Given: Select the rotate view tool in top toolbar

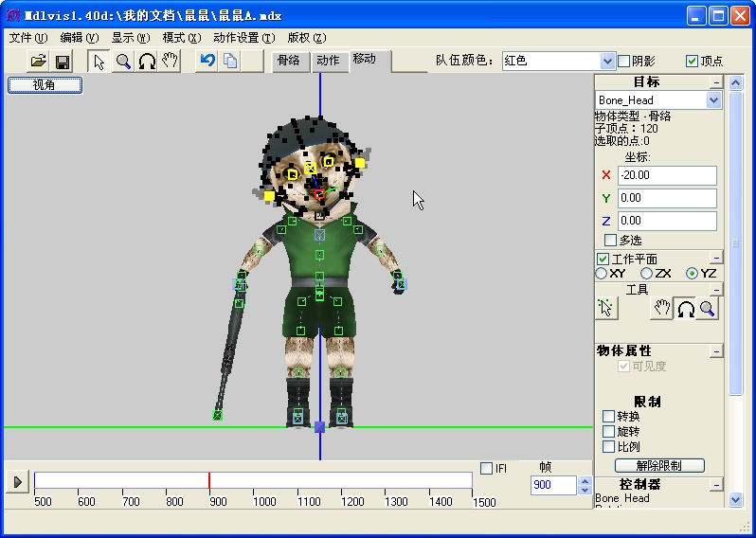Looking at the screenshot, I should (x=147, y=62).
